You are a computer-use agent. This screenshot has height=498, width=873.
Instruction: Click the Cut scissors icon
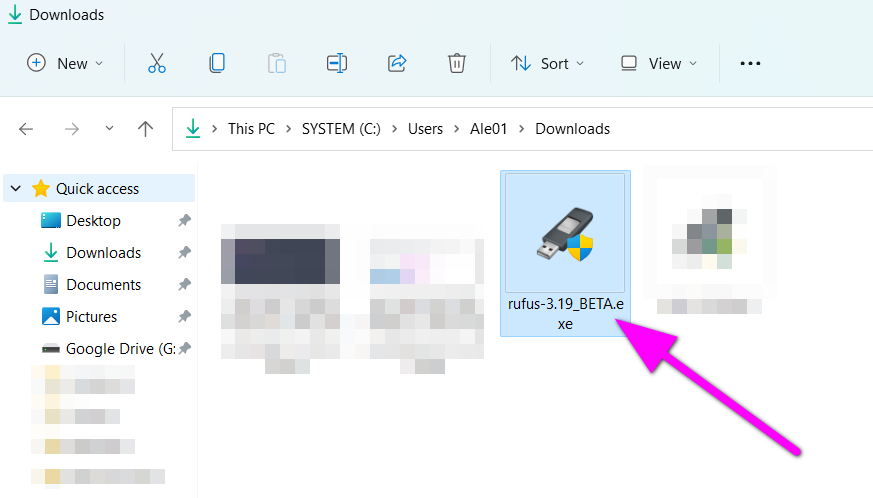click(x=157, y=64)
